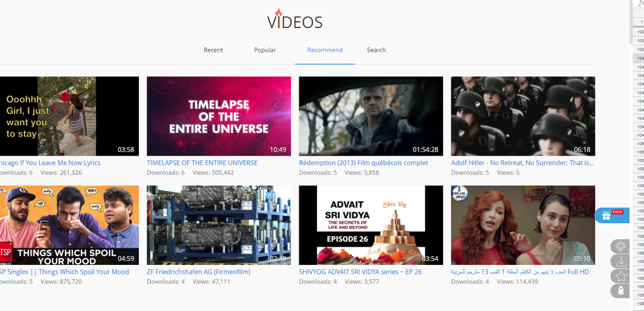Open the Adolf Hitler video thumbnail
This screenshot has width=644, height=311.
pos(523,116)
